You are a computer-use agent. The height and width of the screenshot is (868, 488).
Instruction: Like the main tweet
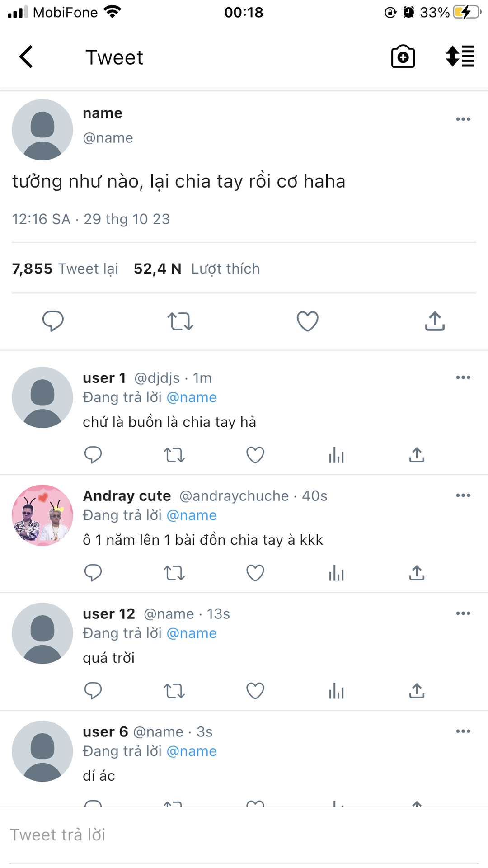(x=308, y=321)
